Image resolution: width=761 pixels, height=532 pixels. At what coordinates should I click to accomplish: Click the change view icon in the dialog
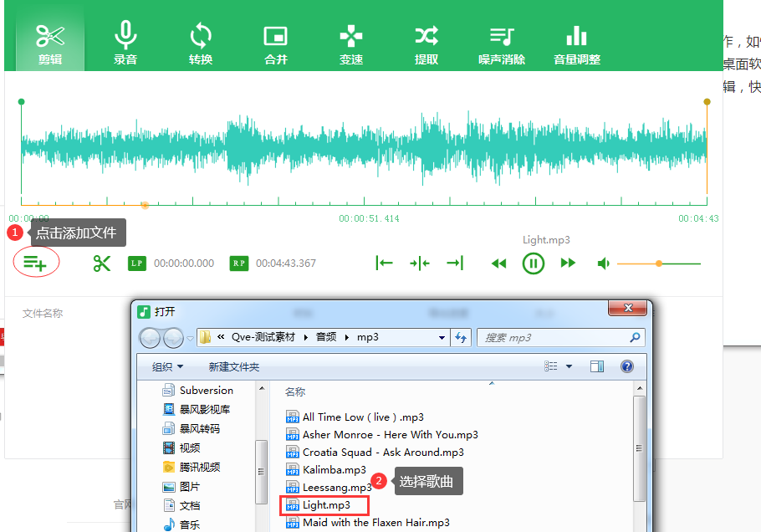pos(551,366)
